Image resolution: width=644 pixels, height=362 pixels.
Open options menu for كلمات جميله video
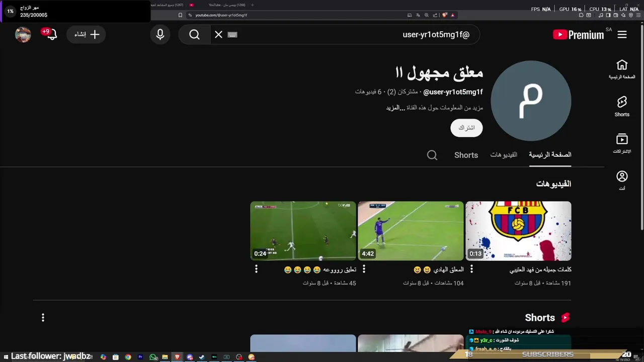pyautogui.click(x=471, y=269)
